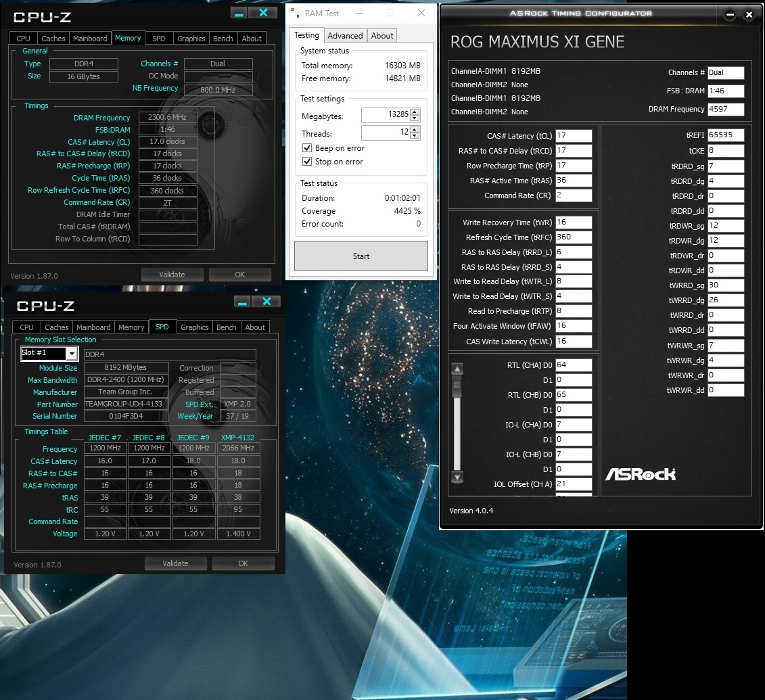Open Caches tab in upper CPU-Z window
Screen dimensions: 765x700
(x=53, y=39)
